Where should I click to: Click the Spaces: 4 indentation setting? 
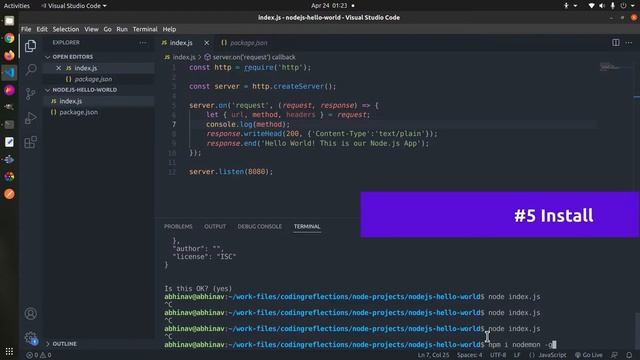pyautogui.click(x=469, y=355)
